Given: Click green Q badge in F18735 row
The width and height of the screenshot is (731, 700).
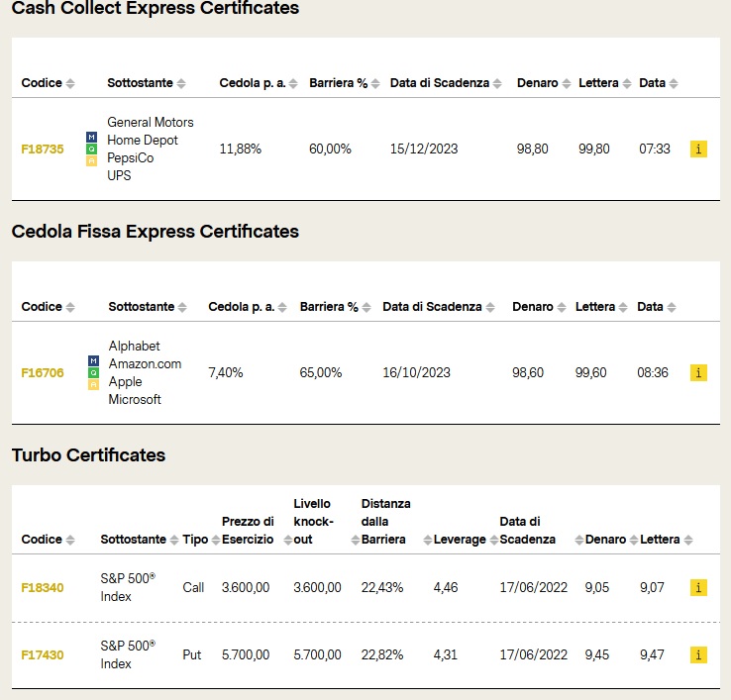Looking at the screenshot, I should [x=92, y=150].
